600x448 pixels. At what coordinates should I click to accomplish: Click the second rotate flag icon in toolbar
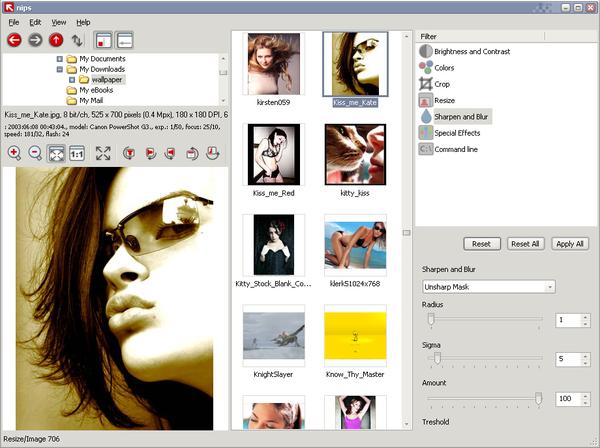[150, 153]
